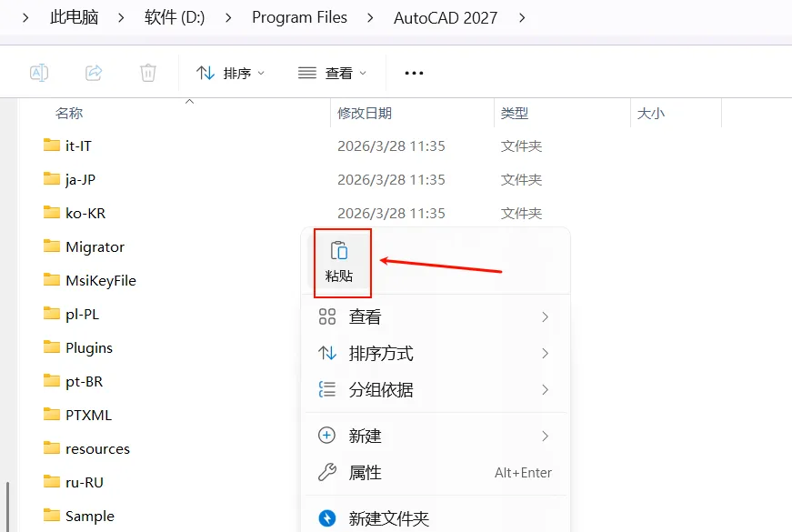792x532 pixels.
Task: Select the ru-RU folder
Action: pos(85,483)
